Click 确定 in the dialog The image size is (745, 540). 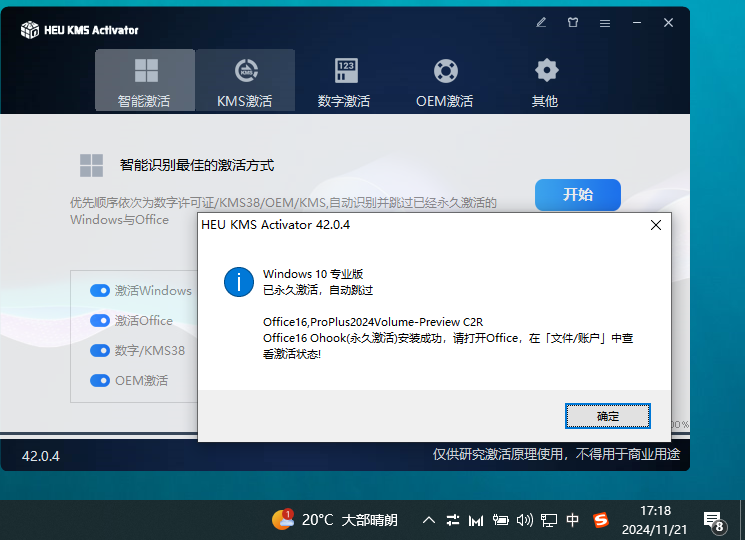coord(608,416)
